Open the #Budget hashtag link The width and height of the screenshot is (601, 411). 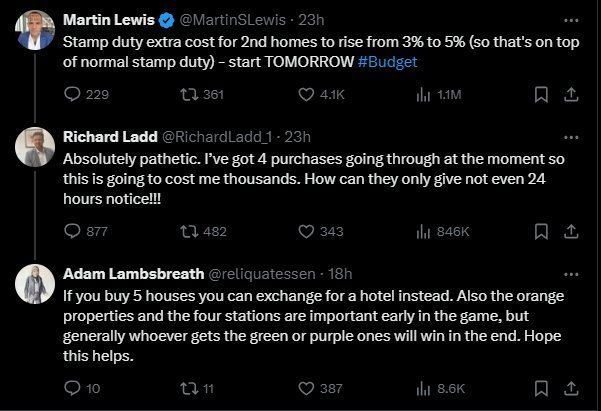[x=387, y=62]
